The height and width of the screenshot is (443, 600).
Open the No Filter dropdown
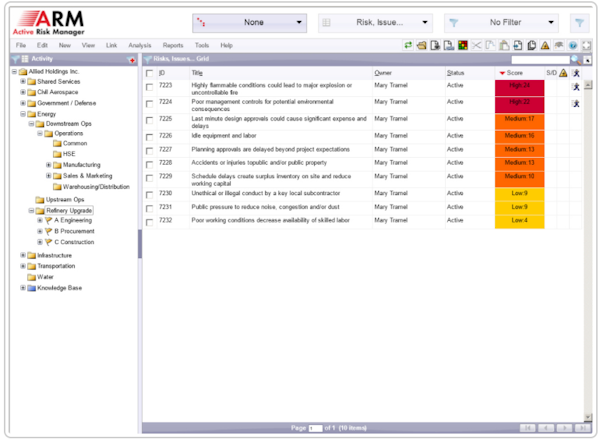click(x=500, y=22)
